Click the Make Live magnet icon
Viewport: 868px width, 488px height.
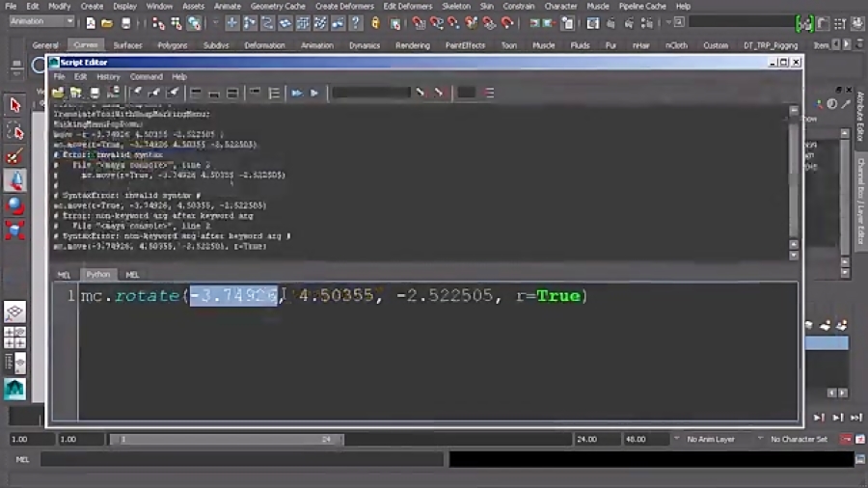pos(507,23)
